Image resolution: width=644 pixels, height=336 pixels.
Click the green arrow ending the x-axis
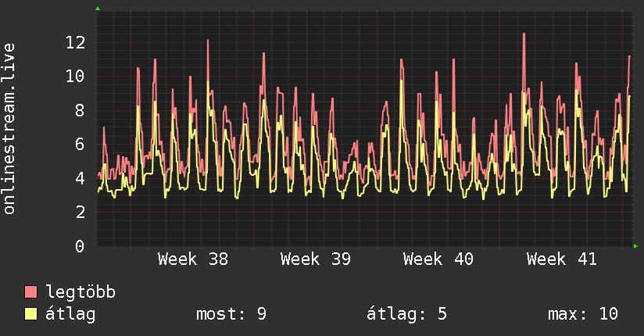635,246
